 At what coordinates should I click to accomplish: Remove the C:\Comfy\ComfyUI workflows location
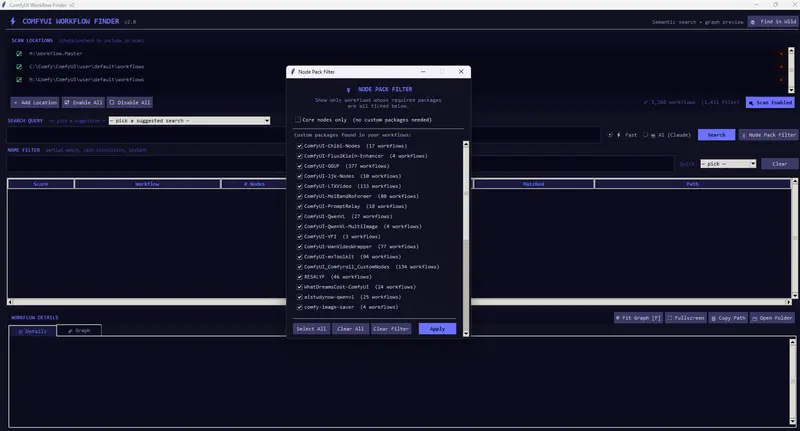781,67
